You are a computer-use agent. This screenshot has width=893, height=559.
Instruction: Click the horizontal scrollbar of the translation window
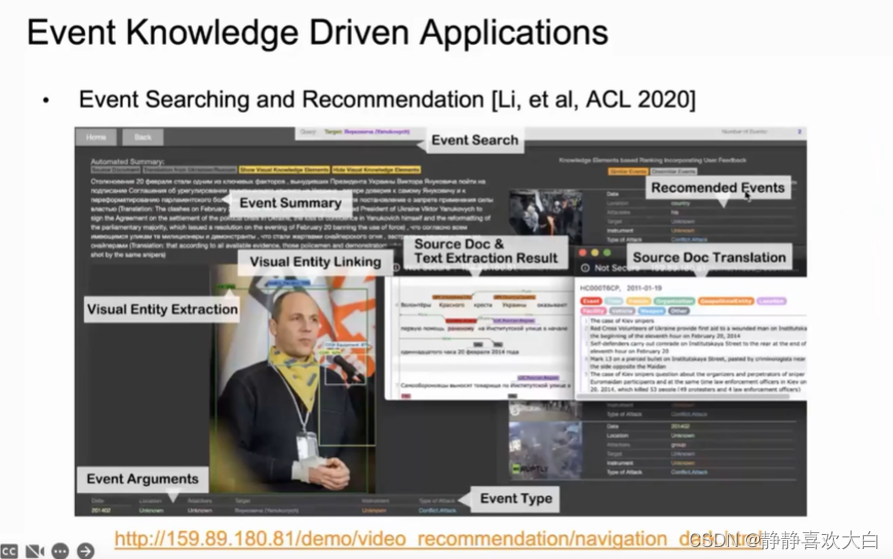[x=683, y=396]
